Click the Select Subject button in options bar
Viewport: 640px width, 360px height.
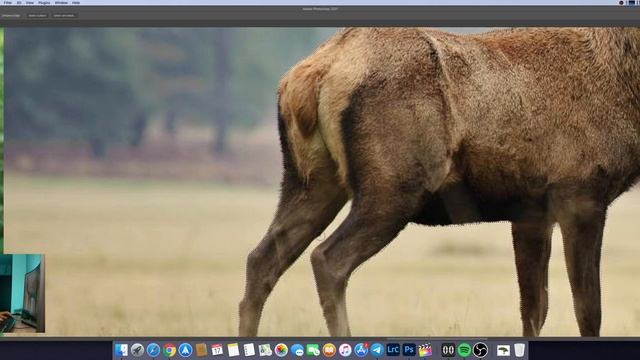coord(37,16)
